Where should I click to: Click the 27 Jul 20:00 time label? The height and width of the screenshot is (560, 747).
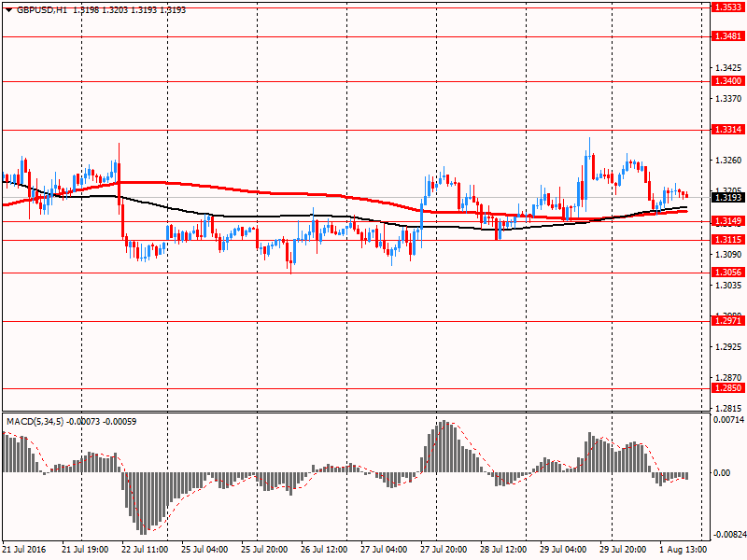(444, 550)
